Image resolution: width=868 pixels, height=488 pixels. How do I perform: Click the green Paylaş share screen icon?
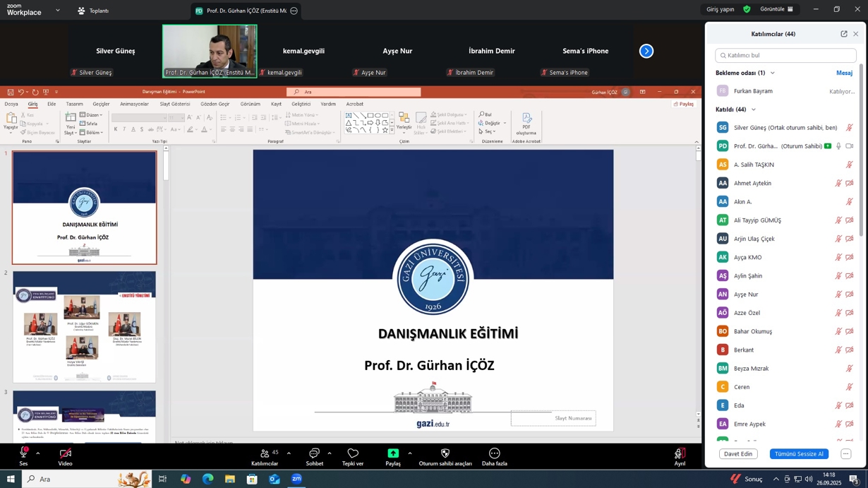[393, 453]
